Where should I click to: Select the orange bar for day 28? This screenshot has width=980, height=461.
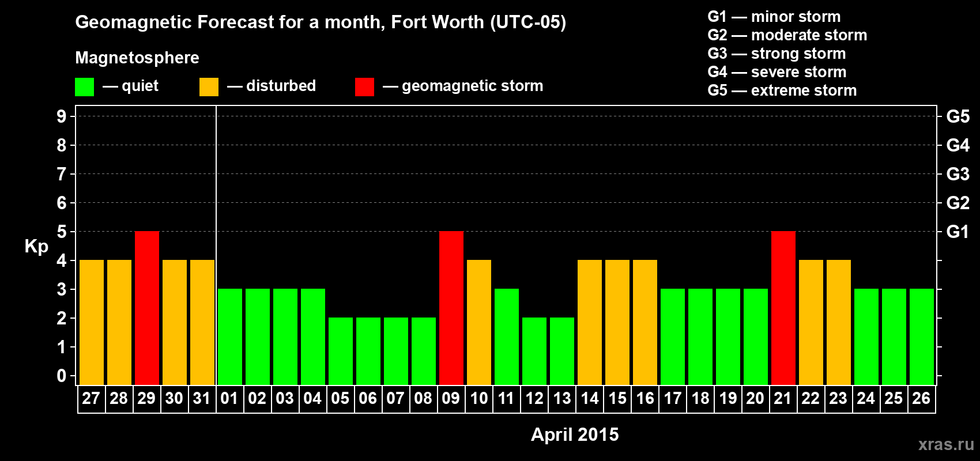[x=119, y=323]
